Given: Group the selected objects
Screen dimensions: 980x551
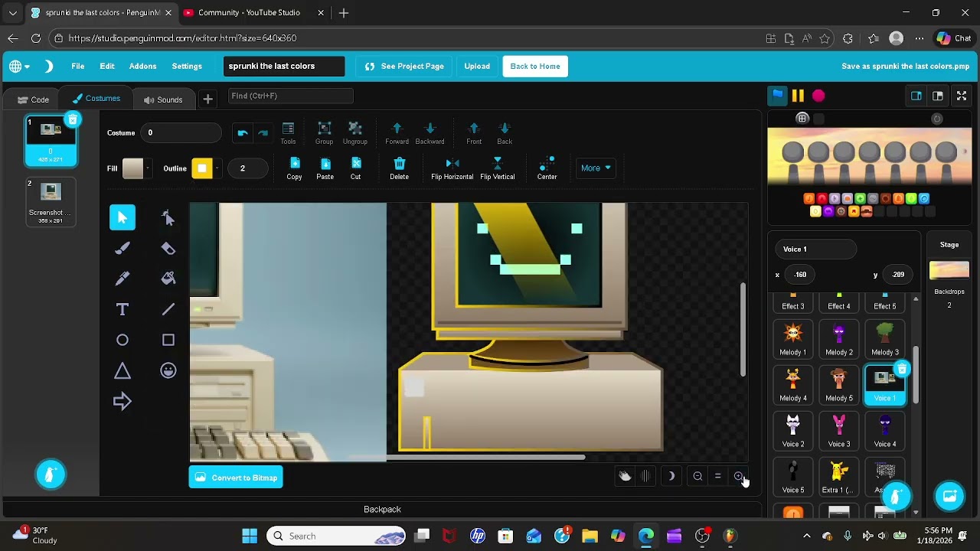Looking at the screenshot, I should pyautogui.click(x=324, y=133).
